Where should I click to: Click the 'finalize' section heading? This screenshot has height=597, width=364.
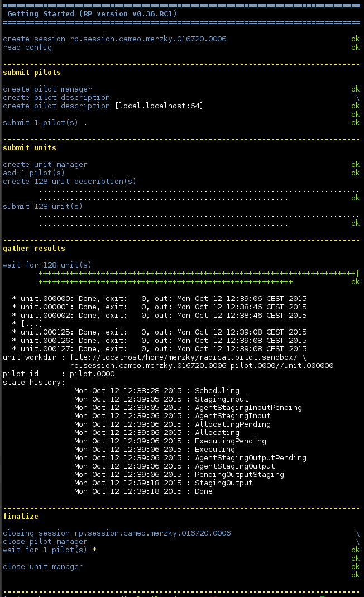coord(21,516)
